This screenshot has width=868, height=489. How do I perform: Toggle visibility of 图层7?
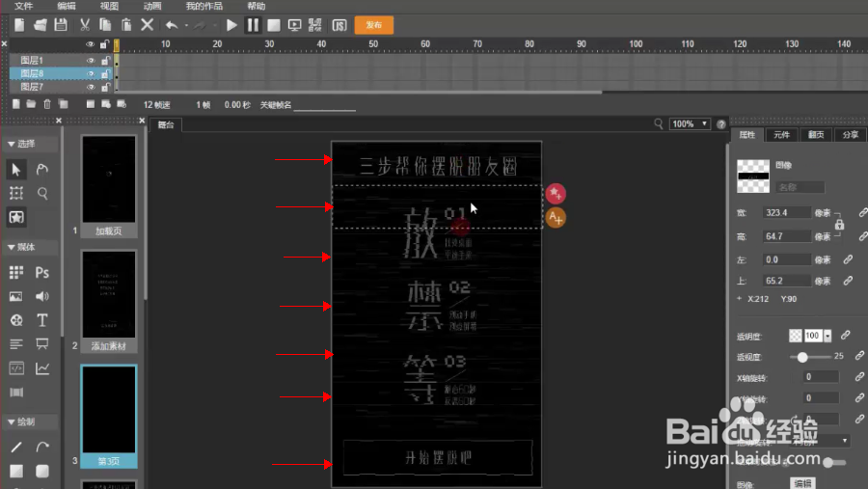click(x=91, y=87)
